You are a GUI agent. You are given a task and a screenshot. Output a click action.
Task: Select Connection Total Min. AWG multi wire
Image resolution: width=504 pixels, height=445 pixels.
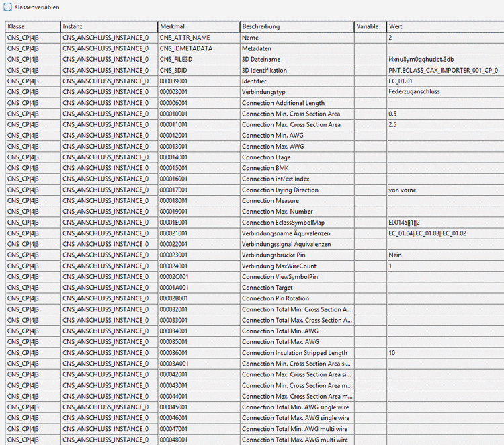297,429
